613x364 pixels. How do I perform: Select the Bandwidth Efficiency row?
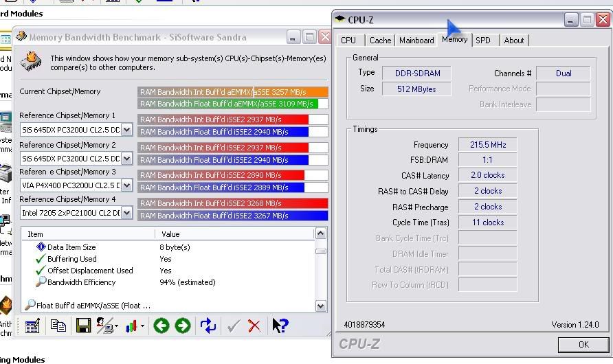pos(167,282)
